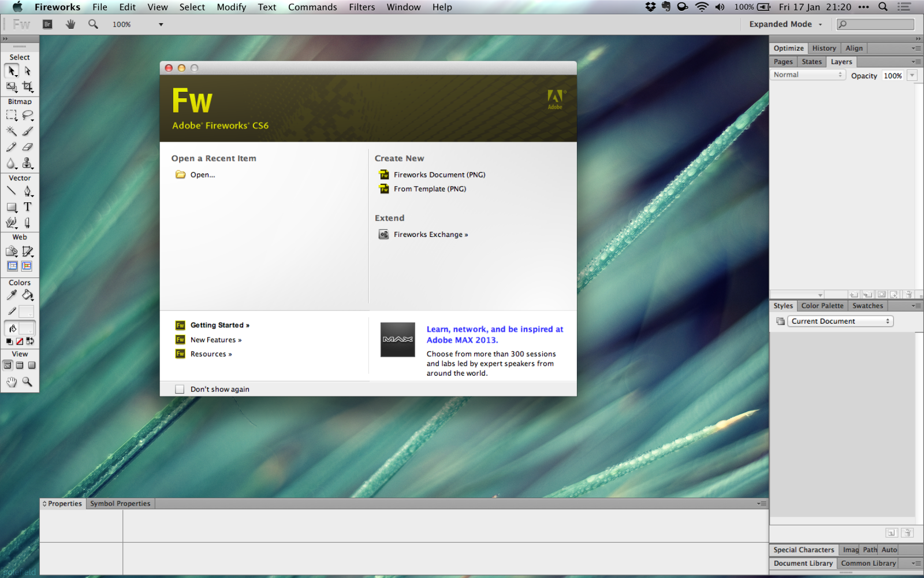This screenshot has height=578, width=924.
Task: Open the Optimize panel options menu
Action: (916, 49)
